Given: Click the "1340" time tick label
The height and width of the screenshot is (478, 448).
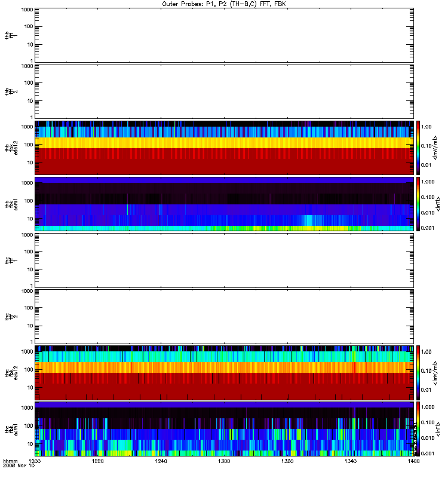Looking at the screenshot, I should [x=351, y=461].
